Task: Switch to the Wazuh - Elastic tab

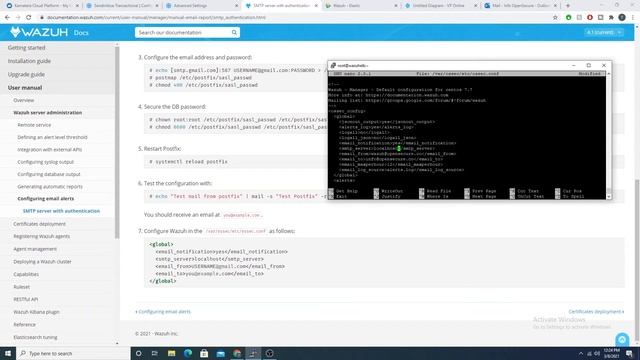Action: point(359,6)
